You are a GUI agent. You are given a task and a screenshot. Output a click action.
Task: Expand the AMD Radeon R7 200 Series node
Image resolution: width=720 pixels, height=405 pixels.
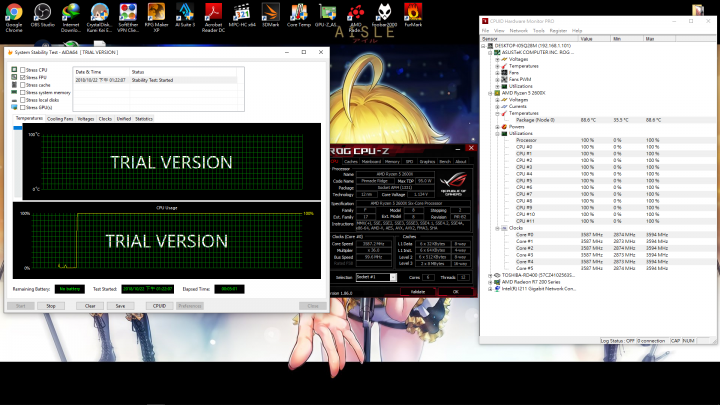coord(490,282)
